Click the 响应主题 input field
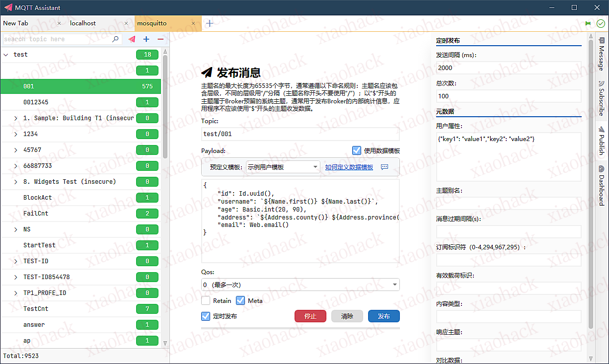 click(509, 345)
